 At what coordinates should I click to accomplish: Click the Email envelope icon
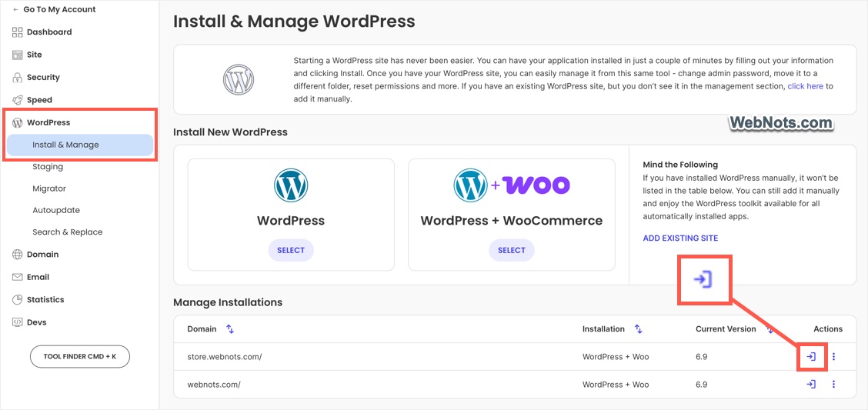(x=17, y=277)
